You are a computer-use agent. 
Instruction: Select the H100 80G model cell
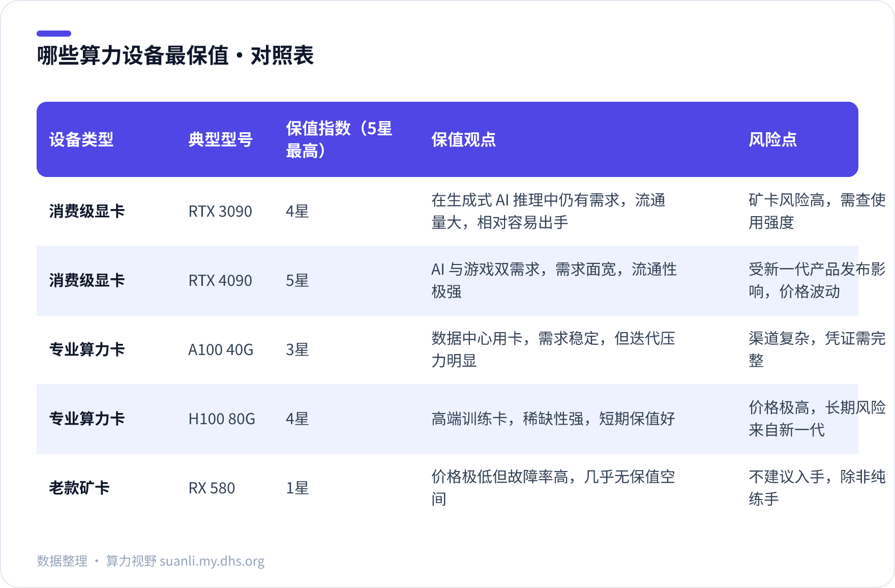(x=222, y=419)
